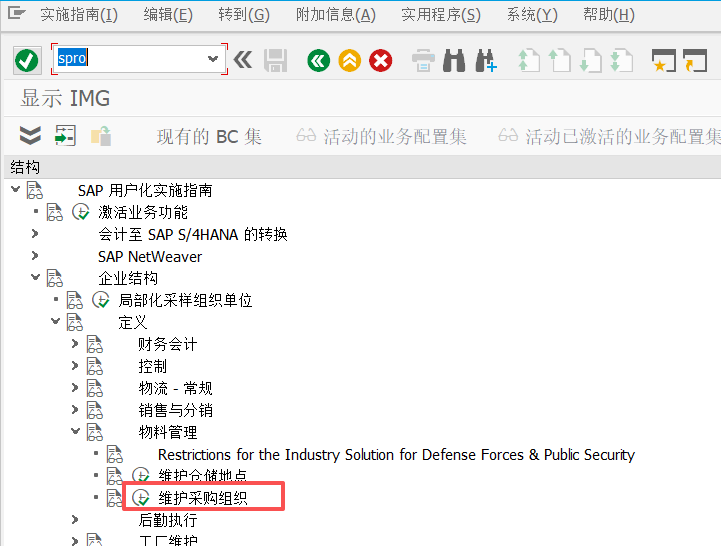The image size is (721, 546).
Task: Open documentation icon for 物料管理
Action: pyautogui.click(x=95, y=432)
